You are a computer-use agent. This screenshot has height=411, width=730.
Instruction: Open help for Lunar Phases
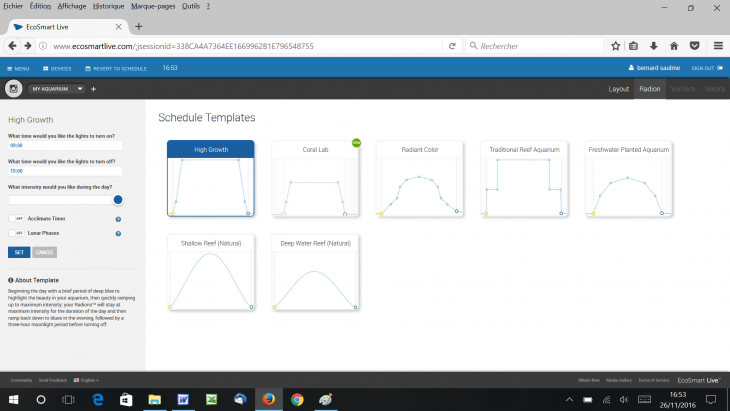click(119, 233)
